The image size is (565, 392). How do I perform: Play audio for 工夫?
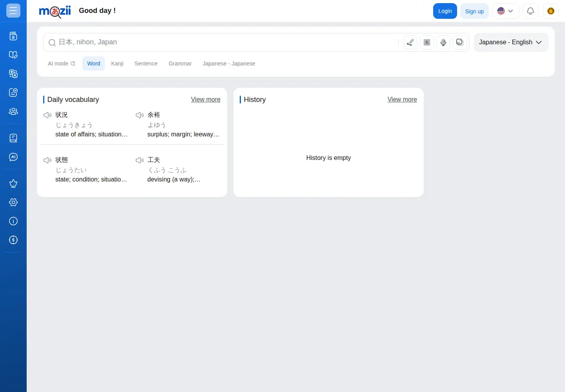(x=140, y=160)
